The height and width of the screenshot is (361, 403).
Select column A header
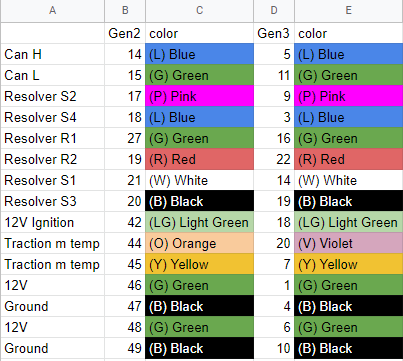coord(52,11)
